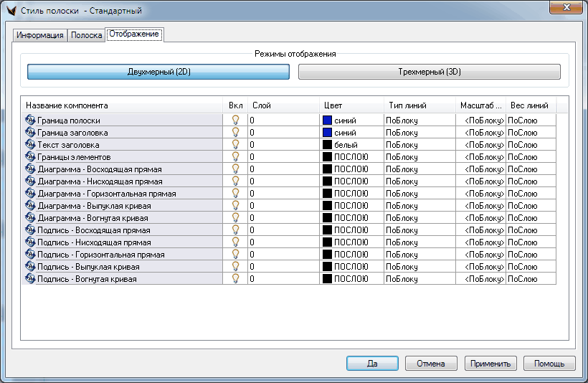
Task: Click icon next to Подпись - Вогнутая кривая
Action: tap(30, 279)
